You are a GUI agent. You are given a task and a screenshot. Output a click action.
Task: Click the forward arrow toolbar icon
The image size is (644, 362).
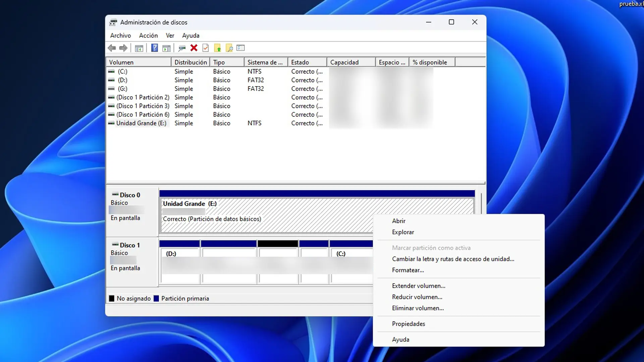tap(123, 48)
